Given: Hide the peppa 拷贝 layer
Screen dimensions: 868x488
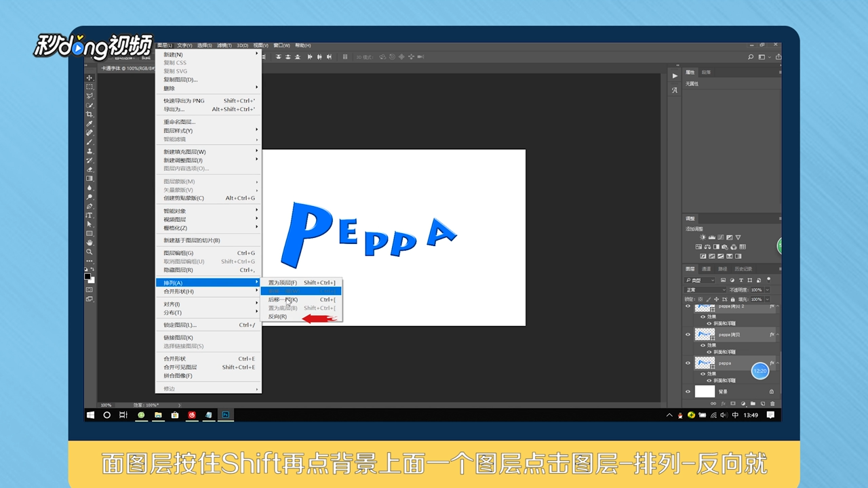Looking at the screenshot, I should point(688,334).
